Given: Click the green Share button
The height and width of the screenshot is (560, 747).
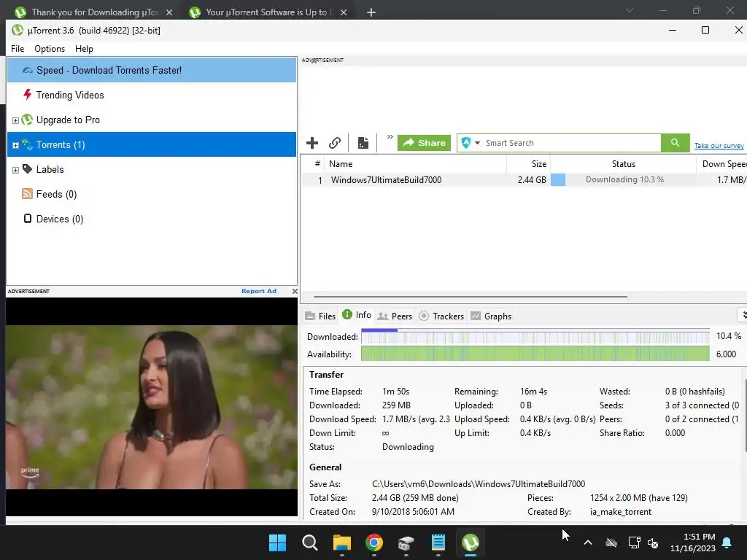Looking at the screenshot, I should click(x=424, y=143).
